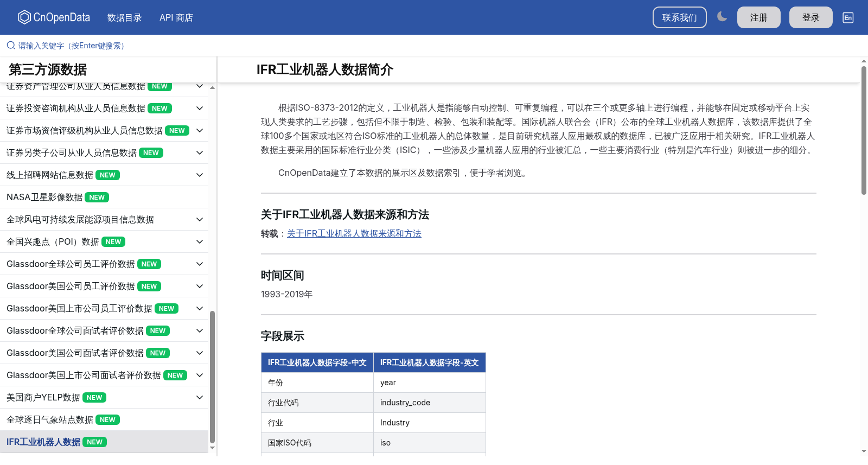Open 证券投资咨询机构从业人员信息数据 entry

(x=76, y=108)
